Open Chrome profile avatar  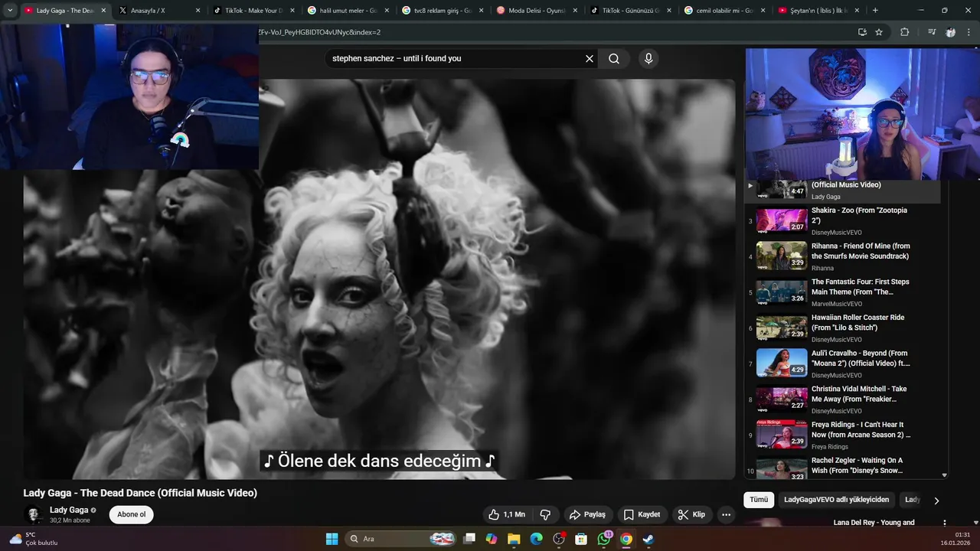point(950,32)
